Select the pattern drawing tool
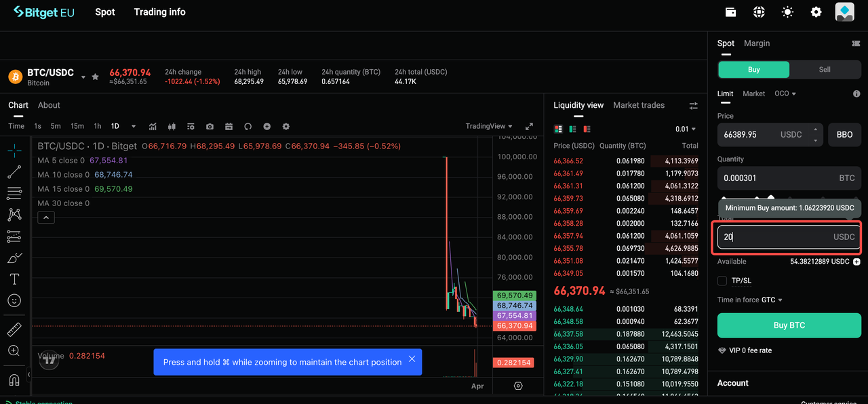The width and height of the screenshot is (868, 404). point(14,215)
